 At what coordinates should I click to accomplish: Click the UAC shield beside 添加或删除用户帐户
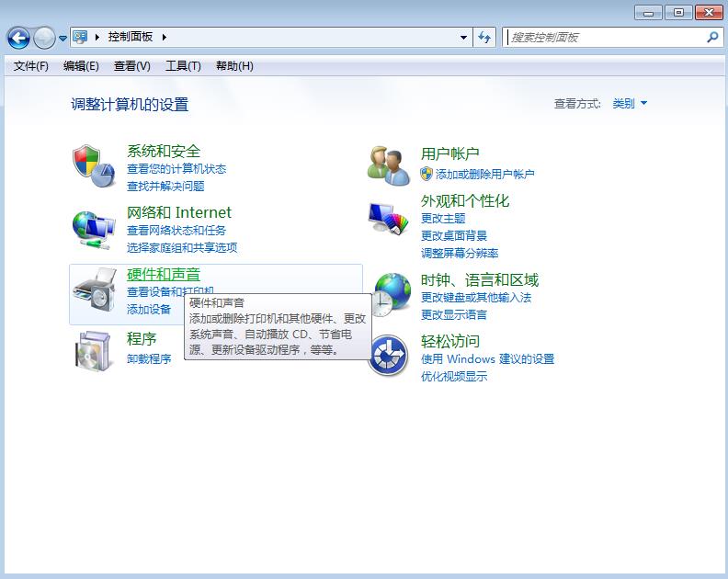(x=427, y=174)
